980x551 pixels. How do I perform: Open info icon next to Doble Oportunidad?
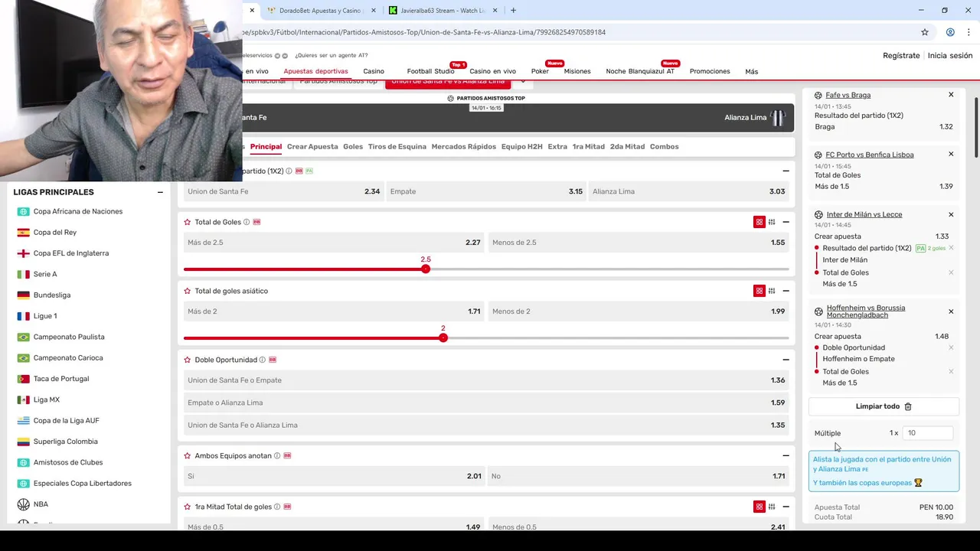click(263, 360)
